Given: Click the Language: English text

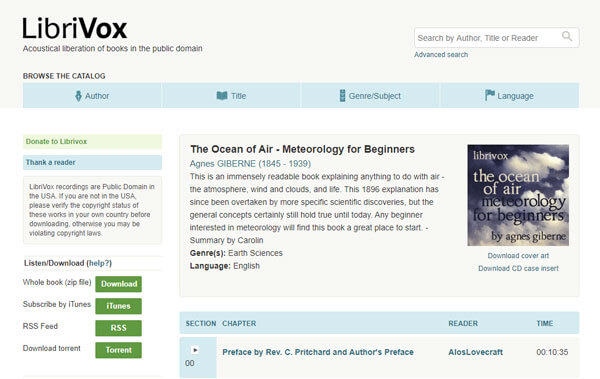Looking at the screenshot, I should 225,266.
